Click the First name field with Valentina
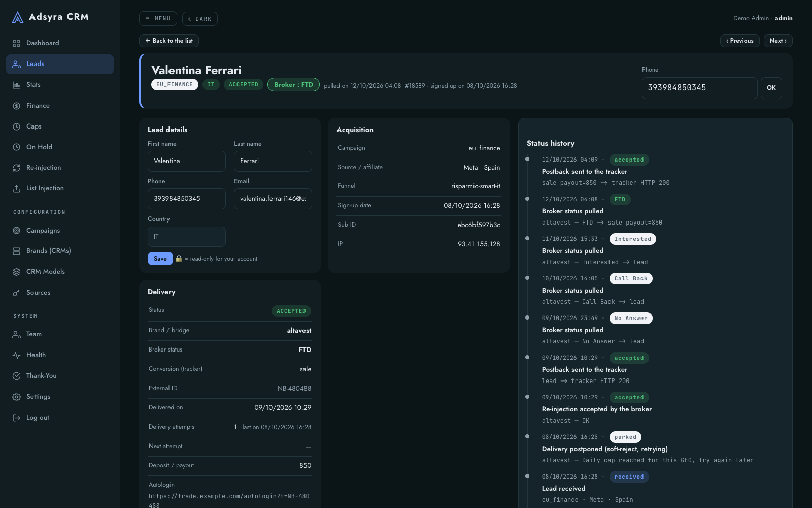This screenshot has width=812, height=508. 187,161
